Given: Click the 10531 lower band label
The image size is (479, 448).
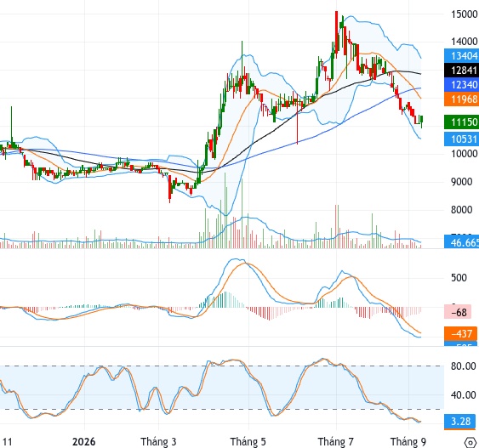Looking at the screenshot, I should point(462,139).
